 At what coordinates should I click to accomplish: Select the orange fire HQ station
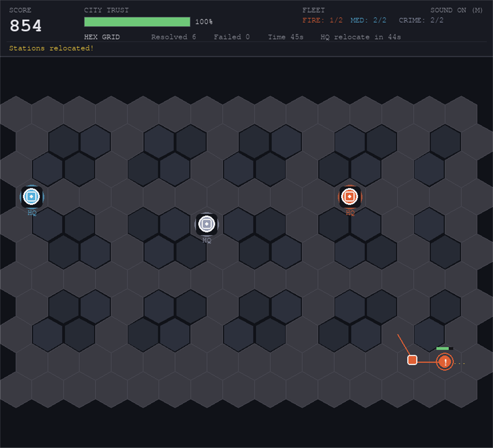point(350,197)
